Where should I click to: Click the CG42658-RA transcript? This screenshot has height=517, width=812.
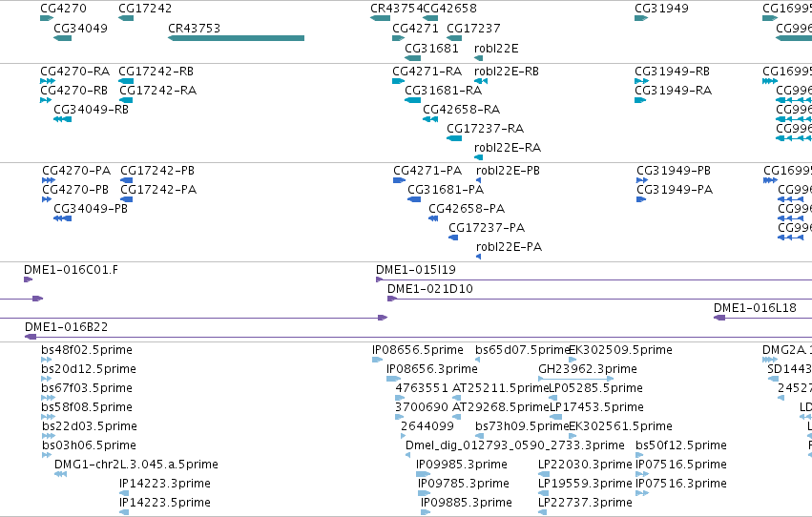click(x=430, y=119)
